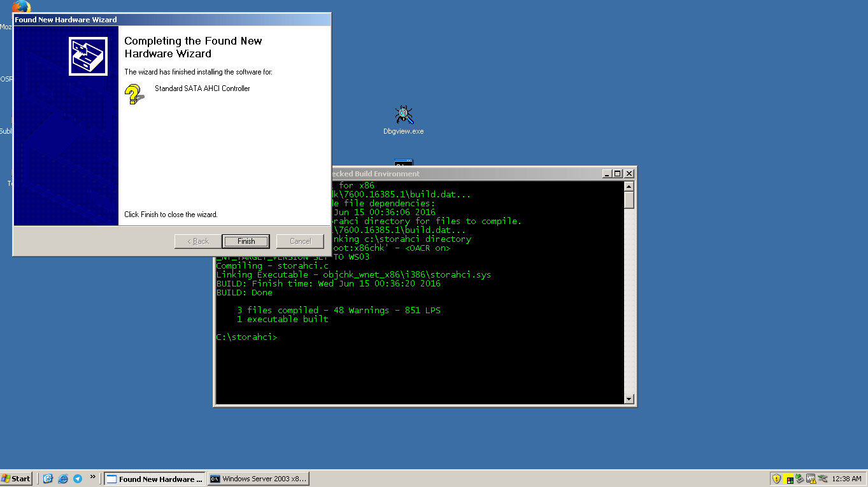Switch to Found New Hardware taskbar button
Image resolution: width=868 pixels, height=487 pixels.
coord(155,479)
